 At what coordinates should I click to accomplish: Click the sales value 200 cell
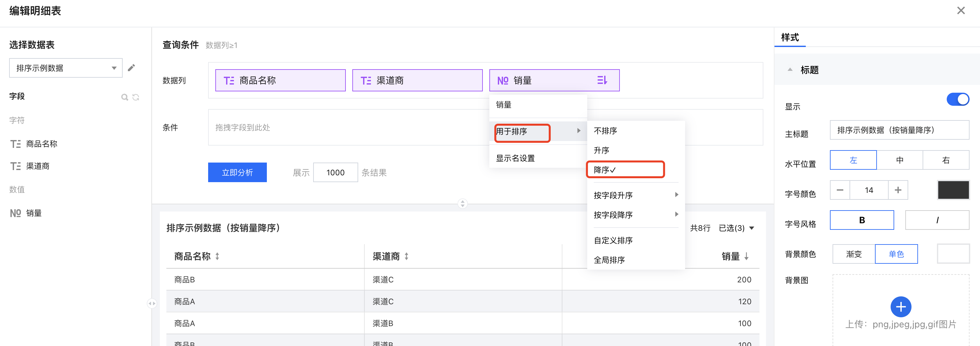tap(660, 280)
